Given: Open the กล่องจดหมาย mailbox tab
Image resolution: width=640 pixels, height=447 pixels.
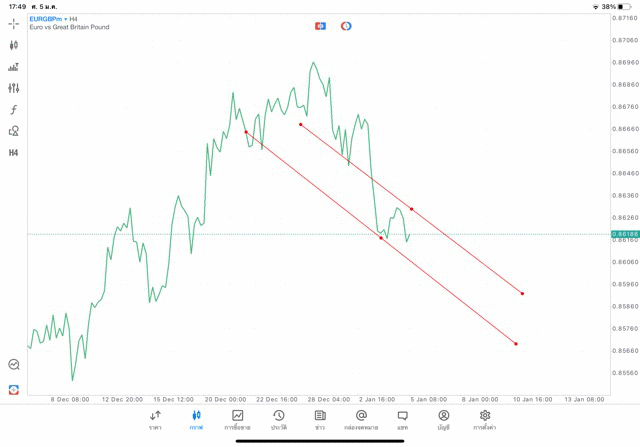Looking at the screenshot, I should tap(361, 420).
